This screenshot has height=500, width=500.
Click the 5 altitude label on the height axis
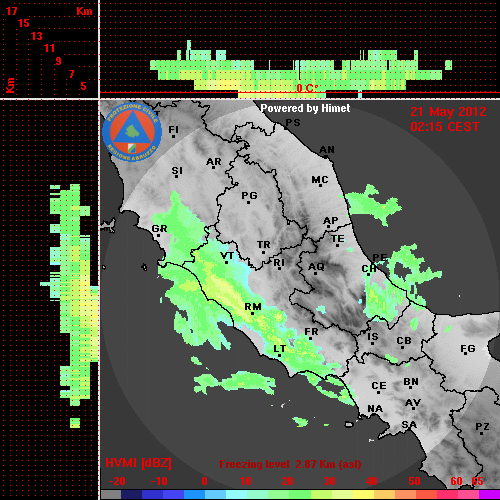pyautogui.click(x=83, y=86)
